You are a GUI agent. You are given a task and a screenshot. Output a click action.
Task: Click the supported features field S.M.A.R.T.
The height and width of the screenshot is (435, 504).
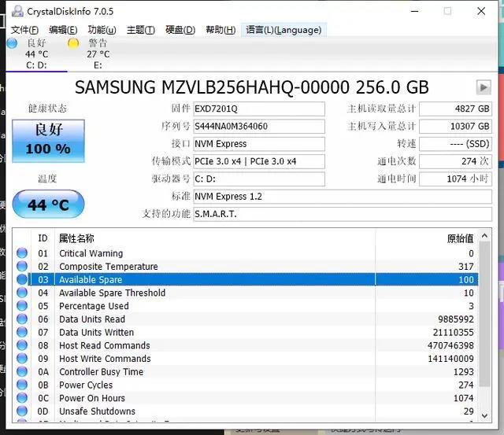343,214
